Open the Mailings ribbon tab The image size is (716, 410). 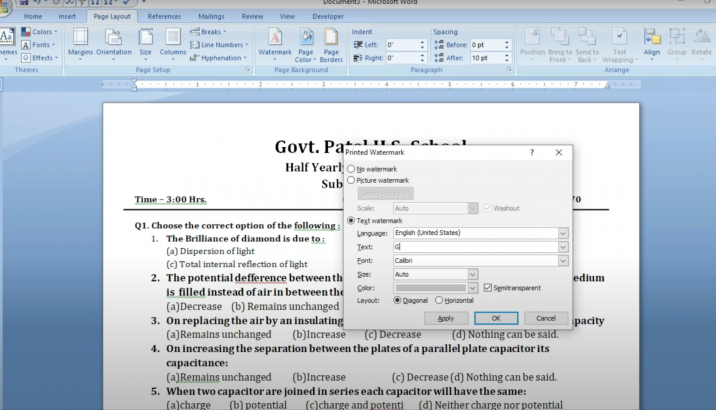(211, 17)
